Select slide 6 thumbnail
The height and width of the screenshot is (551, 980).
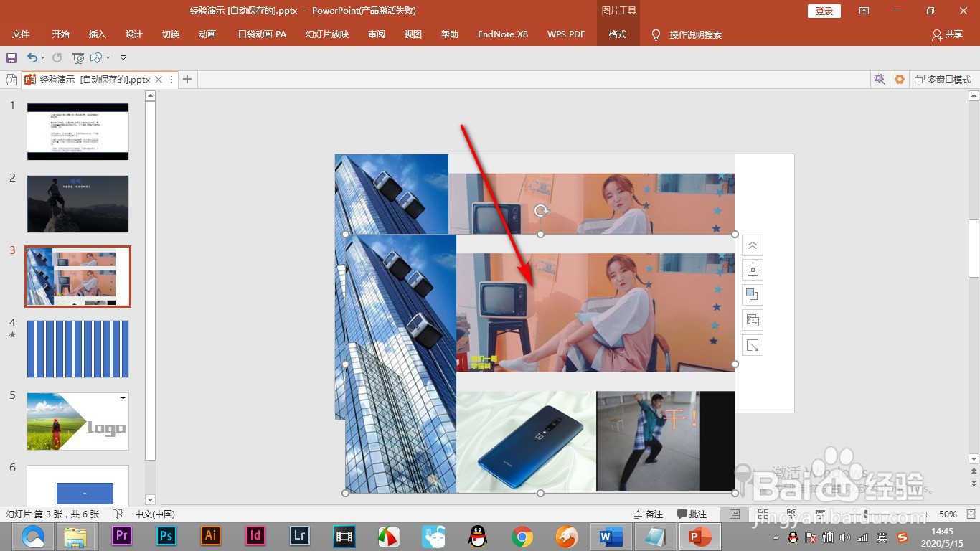click(77, 485)
